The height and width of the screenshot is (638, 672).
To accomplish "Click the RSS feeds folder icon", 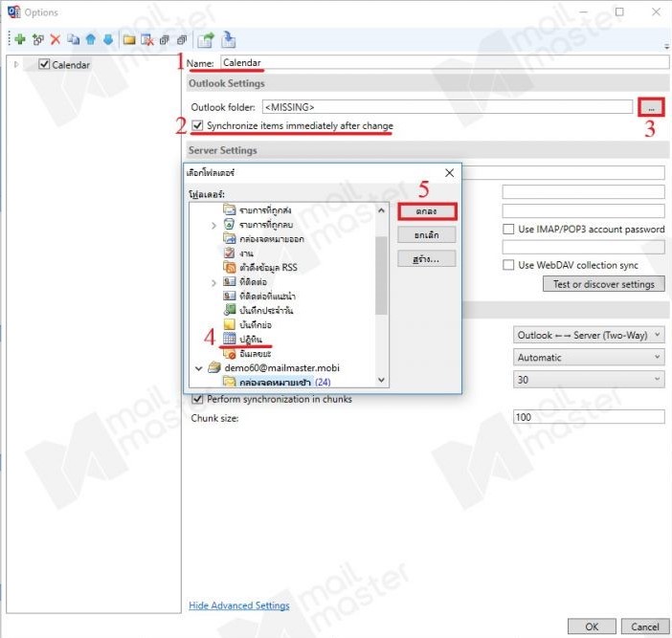I will [230, 268].
